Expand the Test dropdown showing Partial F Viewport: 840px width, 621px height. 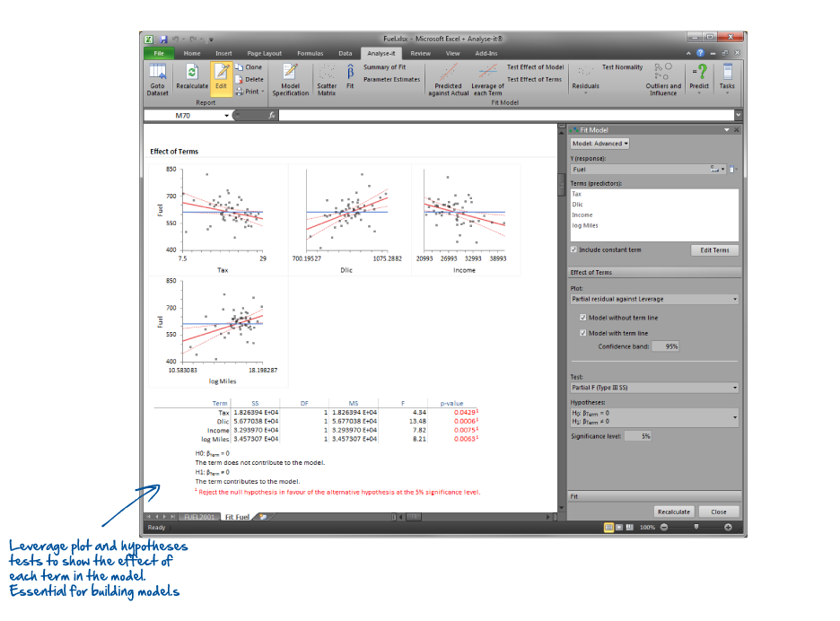(654, 388)
